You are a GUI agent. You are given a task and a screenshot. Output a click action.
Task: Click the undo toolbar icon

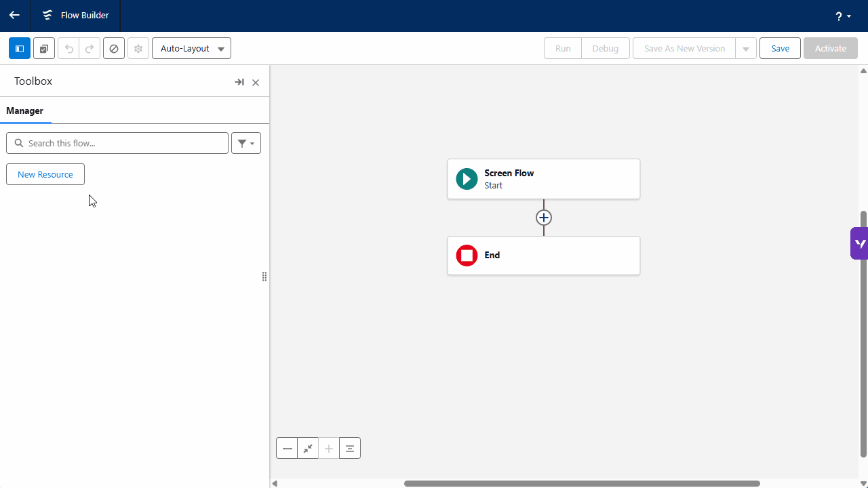coord(68,49)
